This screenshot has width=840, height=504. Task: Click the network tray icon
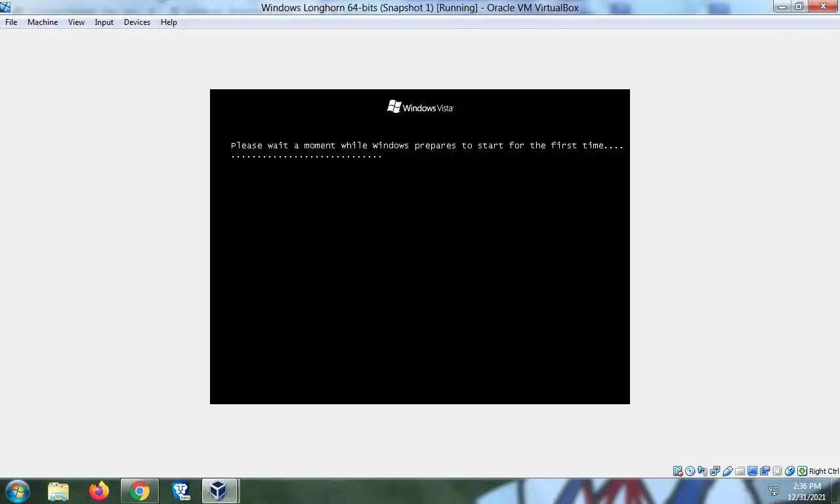tap(774, 491)
